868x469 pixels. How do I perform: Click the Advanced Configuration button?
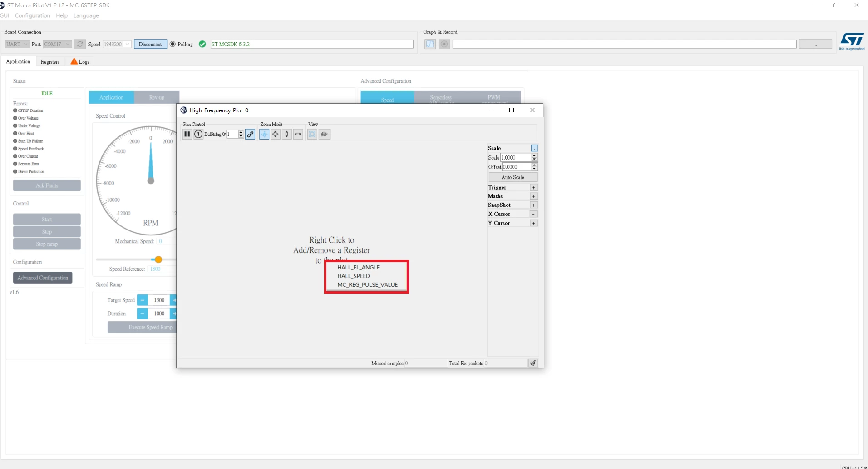click(43, 278)
